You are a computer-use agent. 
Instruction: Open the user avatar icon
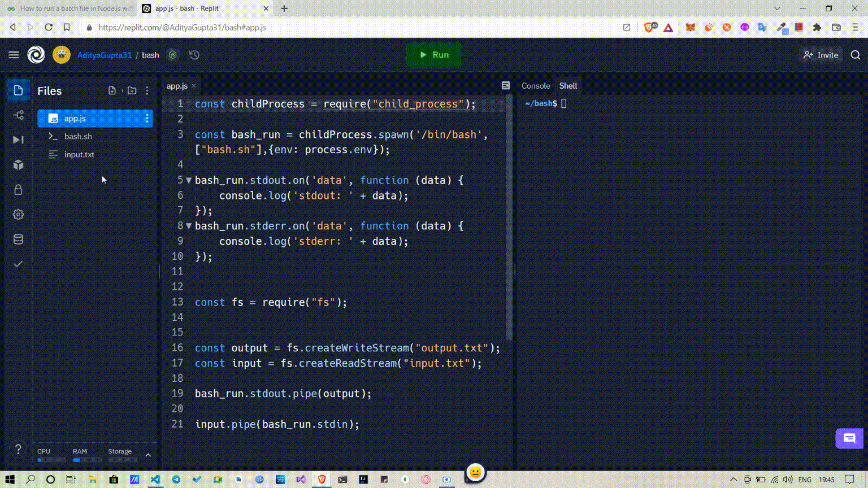(x=62, y=55)
